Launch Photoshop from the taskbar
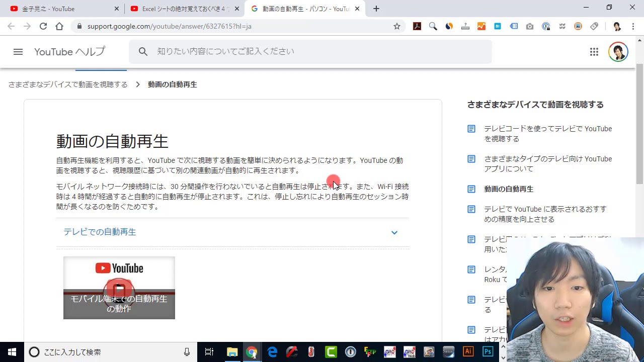 coord(488,352)
